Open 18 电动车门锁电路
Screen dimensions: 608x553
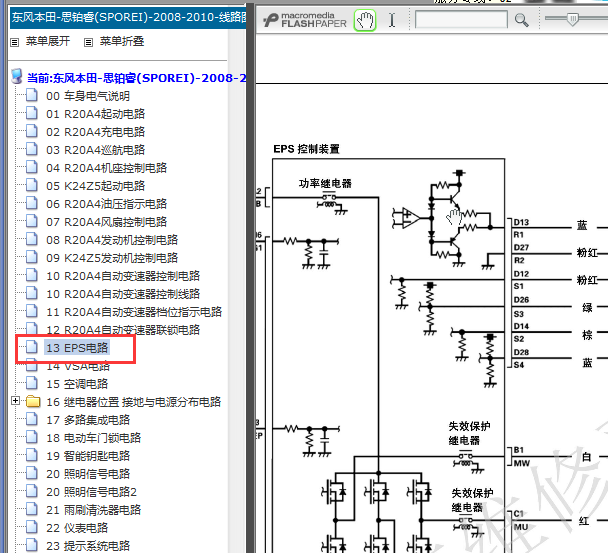point(93,438)
